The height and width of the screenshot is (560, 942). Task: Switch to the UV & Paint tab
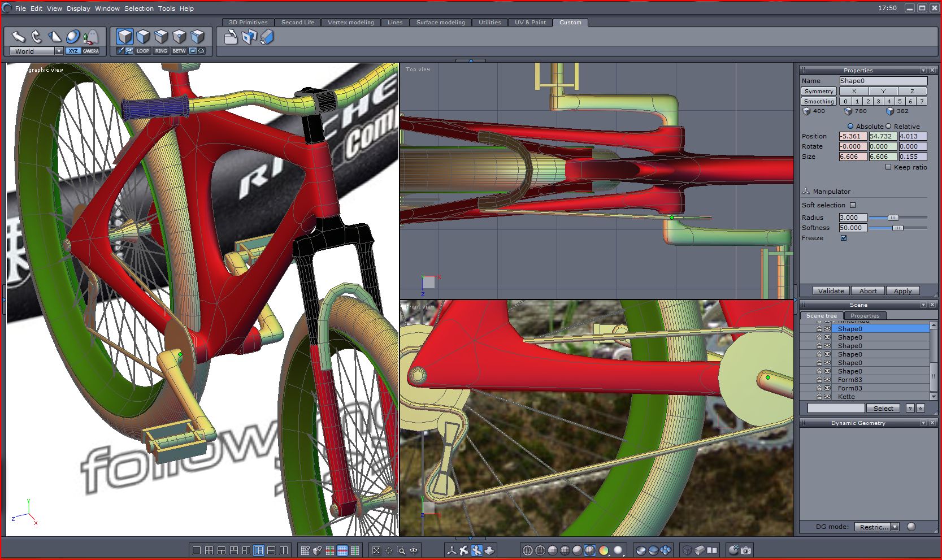pos(530,23)
